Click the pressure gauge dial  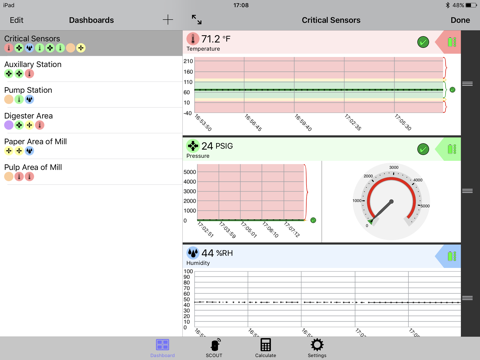[391, 201]
